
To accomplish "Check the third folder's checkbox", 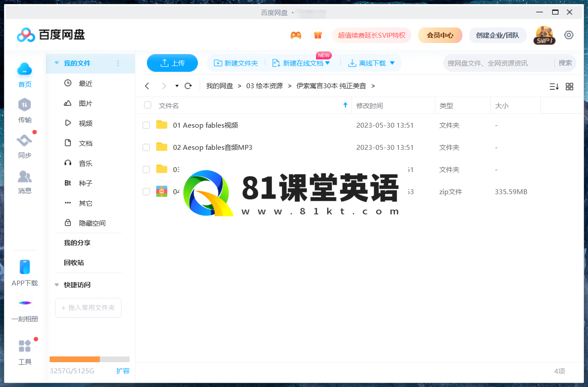I will pos(146,169).
